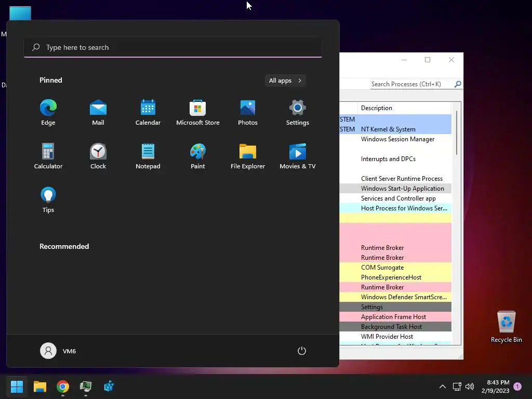This screenshot has height=399, width=532.
Task: Click the power button in Start menu
Action: (x=302, y=351)
